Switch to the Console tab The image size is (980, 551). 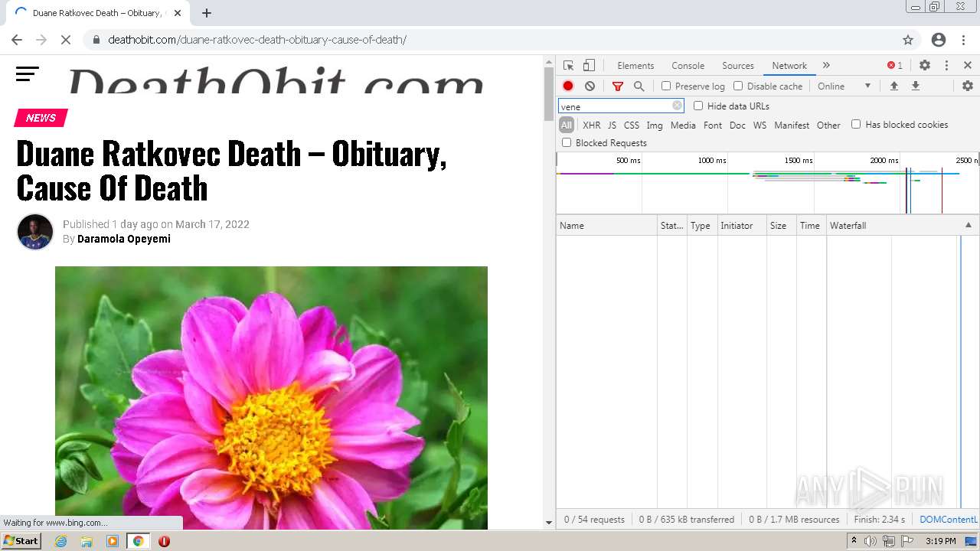pyautogui.click(x=688, y=66)
